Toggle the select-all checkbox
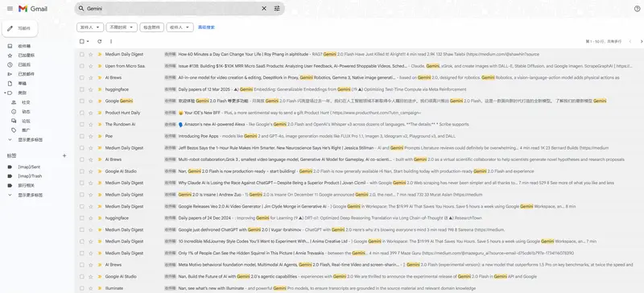This screenshot has height=293, width=644. pos(82,41)
